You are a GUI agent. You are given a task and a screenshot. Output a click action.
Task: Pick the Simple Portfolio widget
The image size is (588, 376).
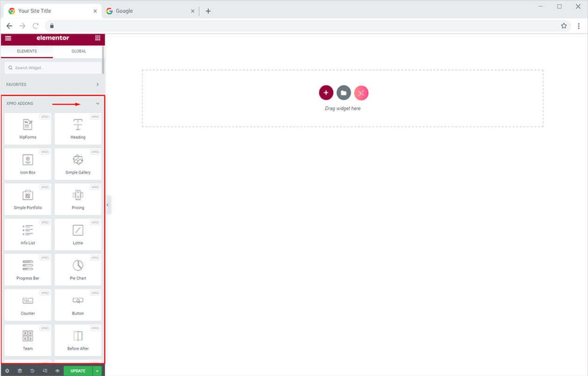click(28, 199)
